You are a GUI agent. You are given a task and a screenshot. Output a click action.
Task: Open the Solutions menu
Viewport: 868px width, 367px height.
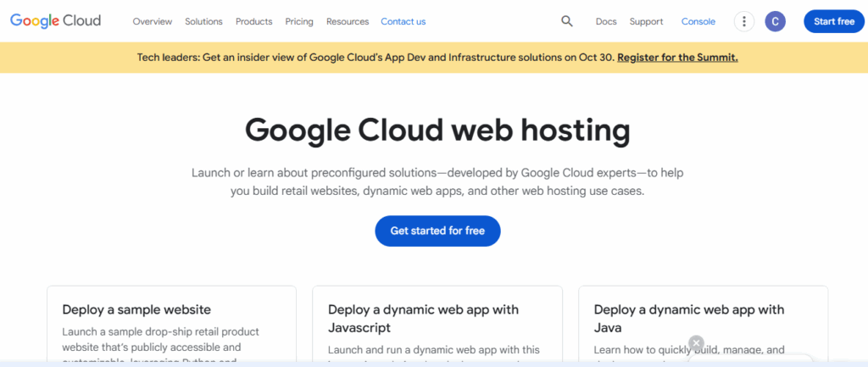[x=203, y=21]
